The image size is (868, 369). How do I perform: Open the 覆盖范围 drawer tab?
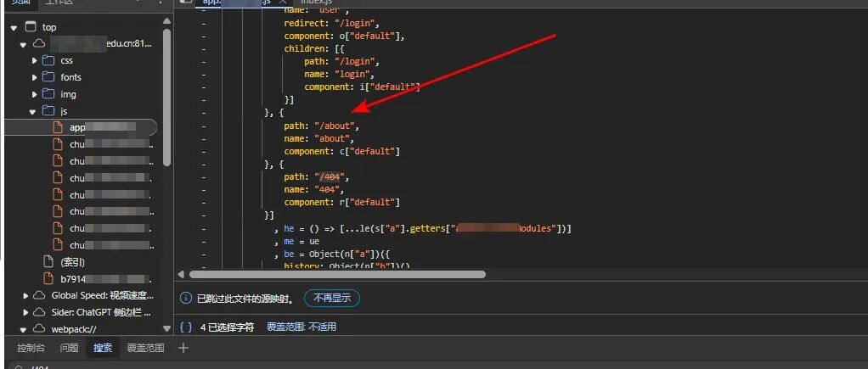pos(145,348)
